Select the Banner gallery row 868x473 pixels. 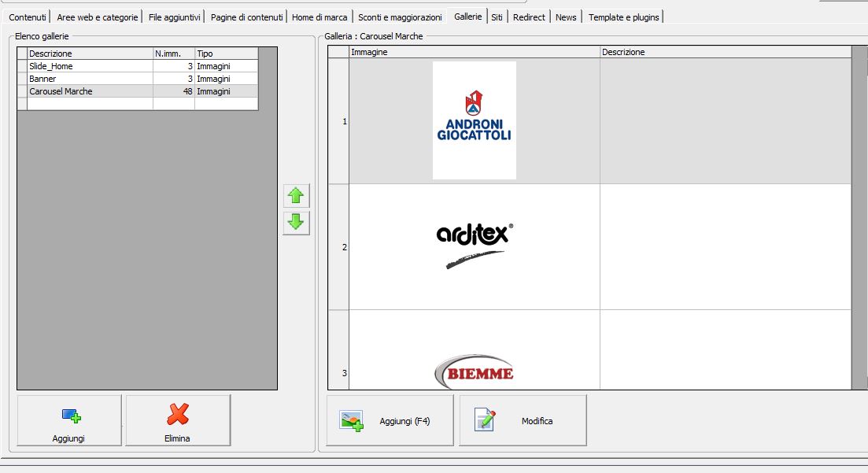138,79
